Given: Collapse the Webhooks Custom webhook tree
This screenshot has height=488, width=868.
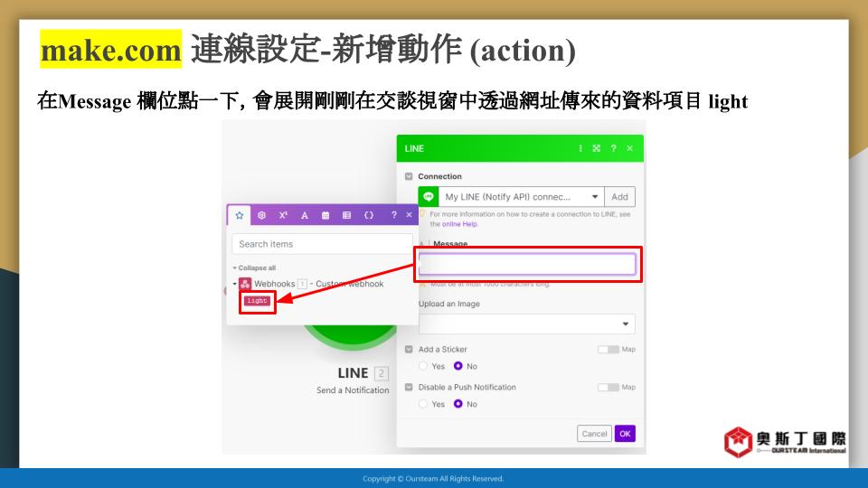Looking at the screenshot, I should click(x=234, y=284).
